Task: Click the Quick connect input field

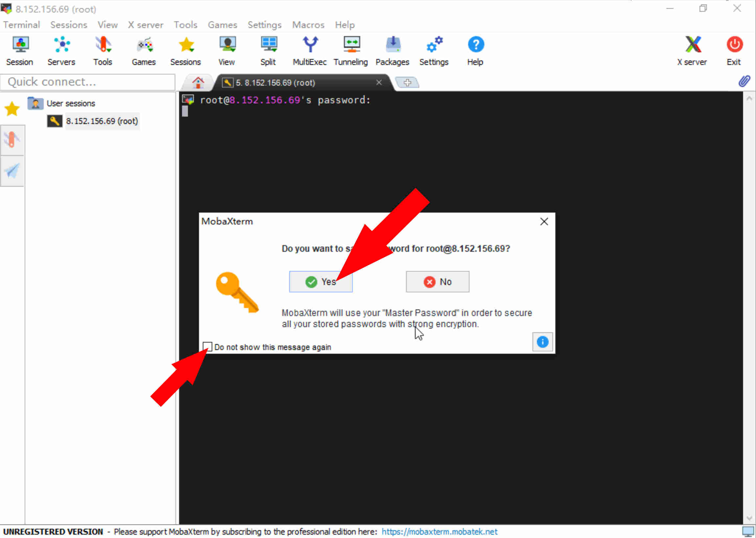Action: pyautogui.click(x=87, y=82)
